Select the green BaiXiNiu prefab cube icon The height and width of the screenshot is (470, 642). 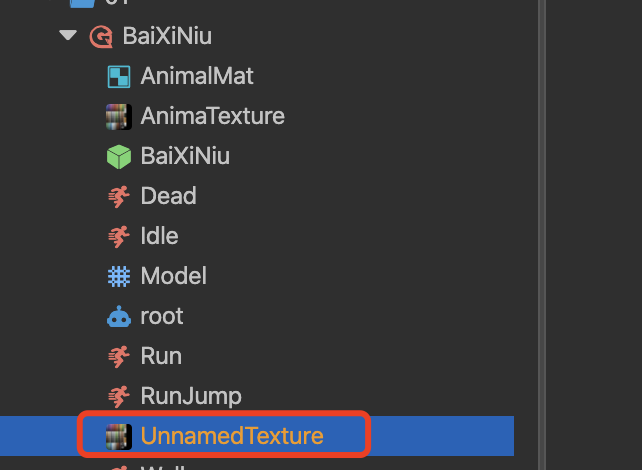(x=119, y=156)
